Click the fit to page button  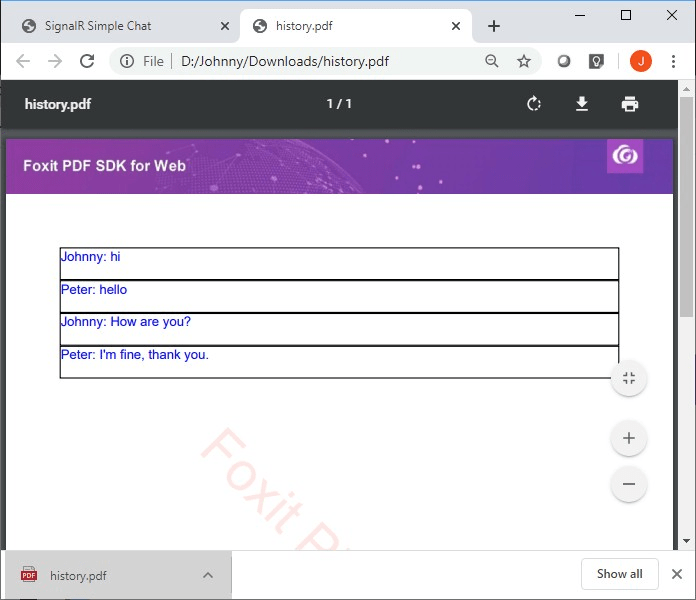point(629,378)
